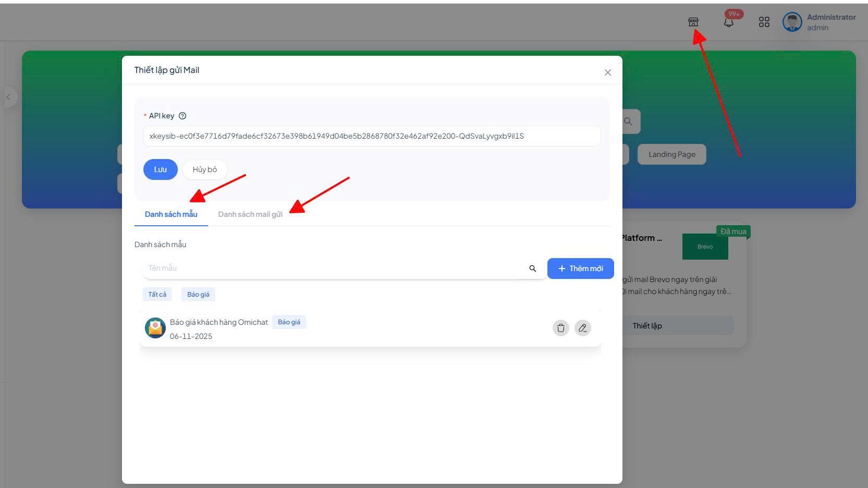Click the template search magnifier icon

(532, 269)
